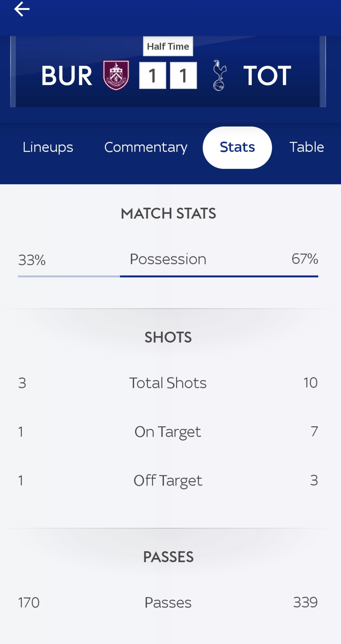Tap the MATCH STATS heading

coord(168,213)
